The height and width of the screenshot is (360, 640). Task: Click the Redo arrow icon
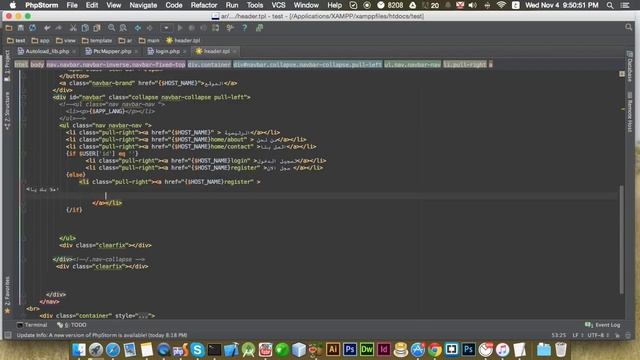[58, 28]
